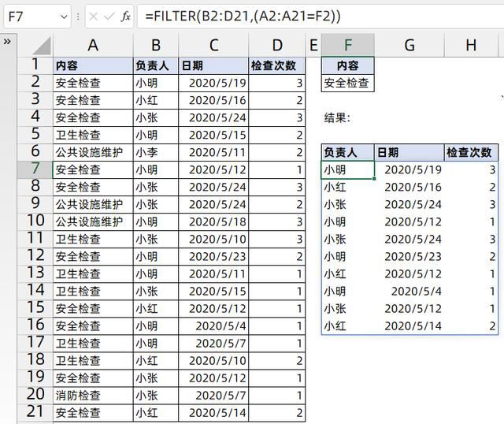The height and width of the screenshot is (424, 504).
Task: Select row 20 header
Action: 35,395
